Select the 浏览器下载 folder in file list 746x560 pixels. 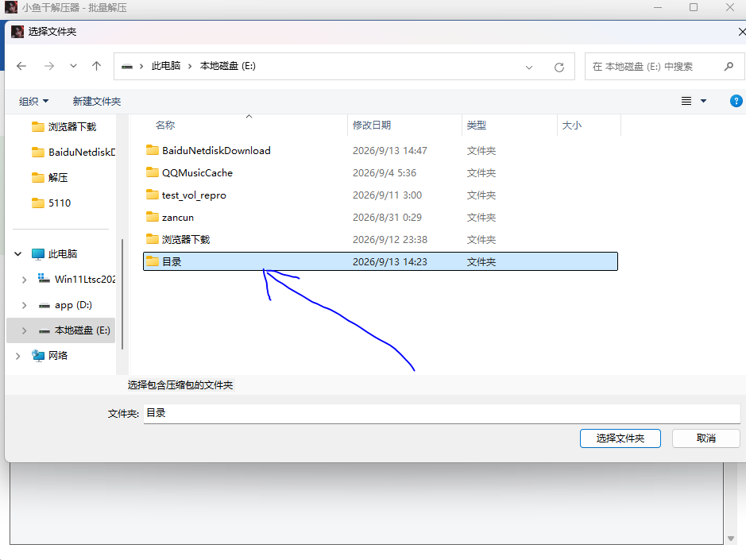(x=380, y=239)
